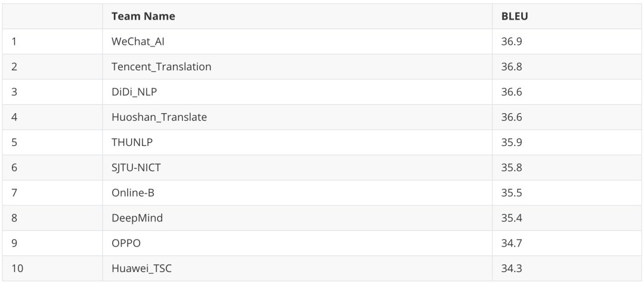Click the 36.9 BLEU score
This screenshot has height=284, width=644.
point(512,42)
